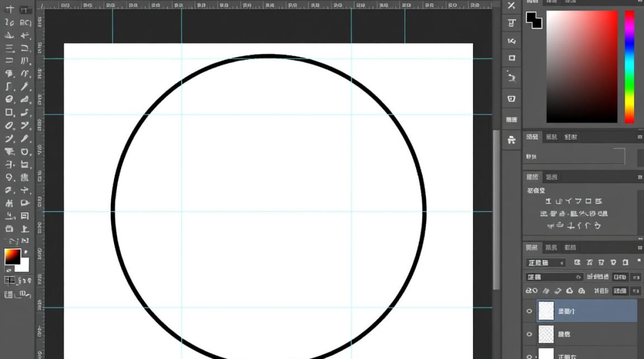
Task: Hide the second layer via its eye icon
Action: 529,334
